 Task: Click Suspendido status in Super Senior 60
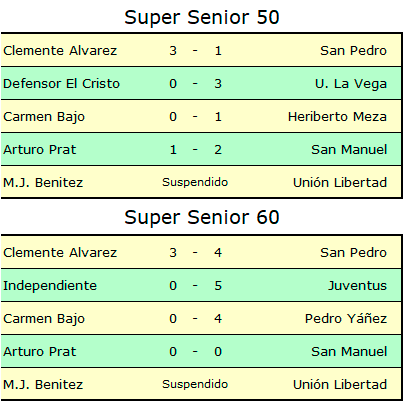(195, 385)
